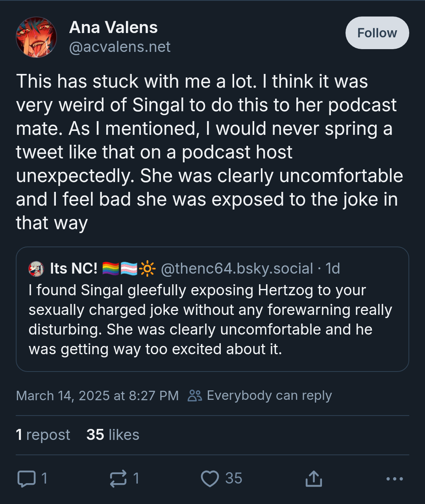
Task: Click the Its NC! small avatar
Action: 36,269
